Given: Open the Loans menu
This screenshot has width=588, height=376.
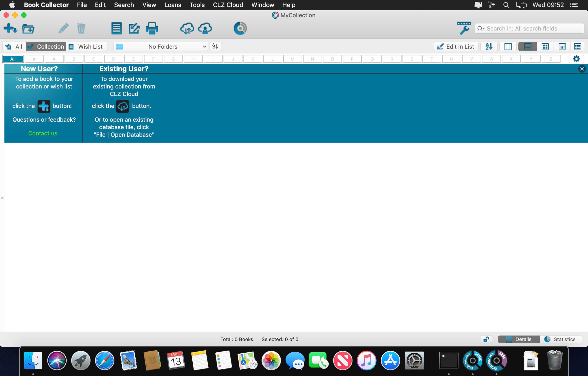Looking at the screenshot, I should [x=173, y=5].
